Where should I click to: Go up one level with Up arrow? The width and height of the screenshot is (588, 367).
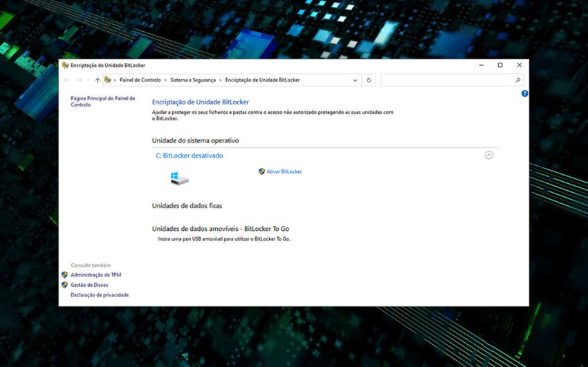tap(98, 80)
